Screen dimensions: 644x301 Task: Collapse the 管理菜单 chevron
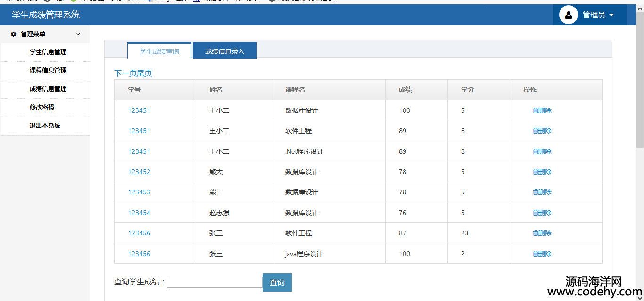click(x=78, y=34)
